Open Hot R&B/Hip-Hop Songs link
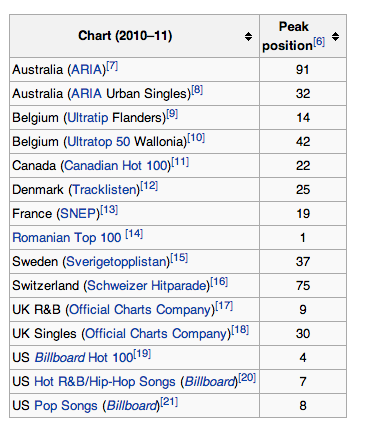Image resolution: width=387 pixels, height=434 pixels. pyautogui.click(x=105, y=382)
